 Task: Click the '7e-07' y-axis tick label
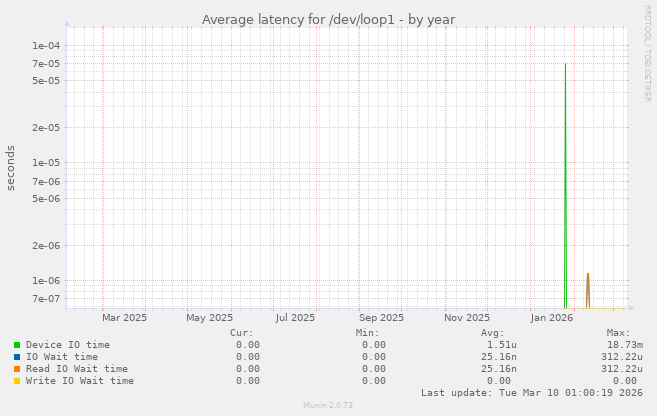(x=46, y=299)
